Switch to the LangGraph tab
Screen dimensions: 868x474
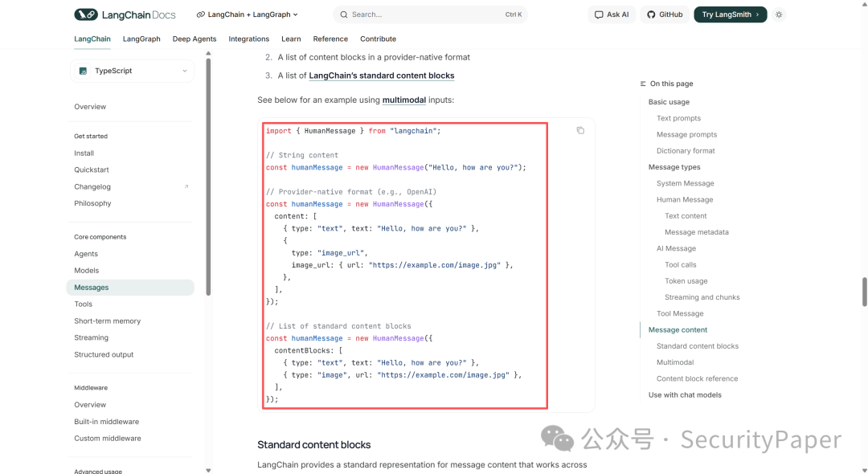click(x=141, y=39)
